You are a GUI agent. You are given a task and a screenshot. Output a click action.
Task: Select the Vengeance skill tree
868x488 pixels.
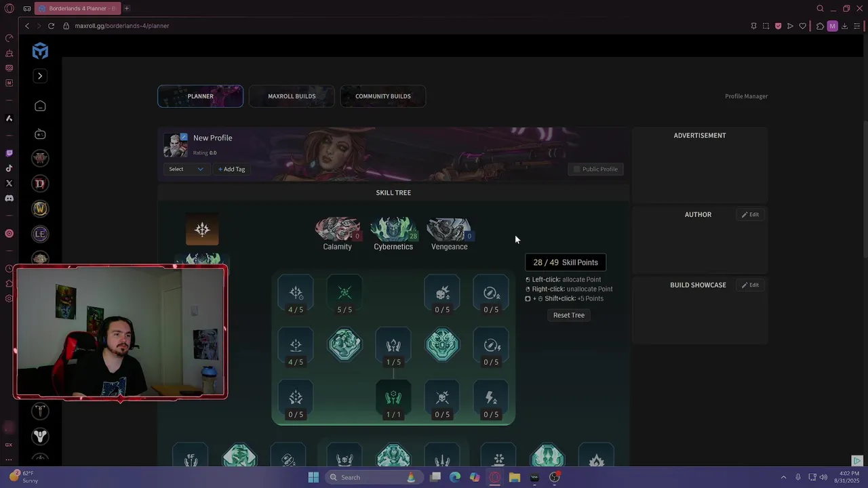click(449, 235)
